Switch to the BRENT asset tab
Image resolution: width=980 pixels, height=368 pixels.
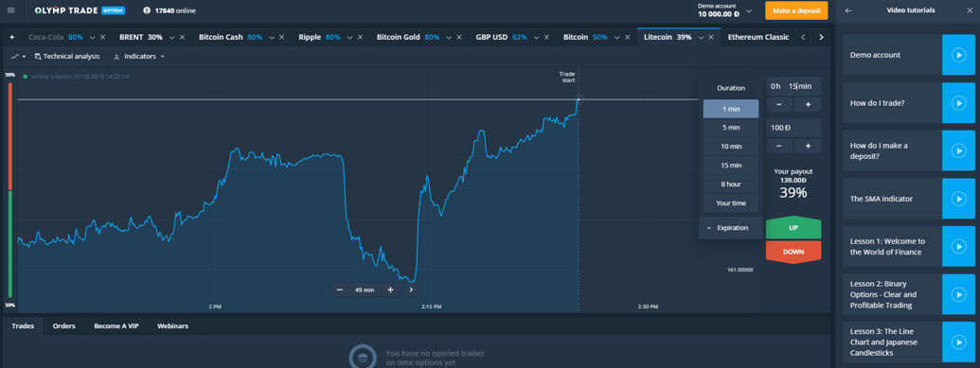(x=141, y=38)
